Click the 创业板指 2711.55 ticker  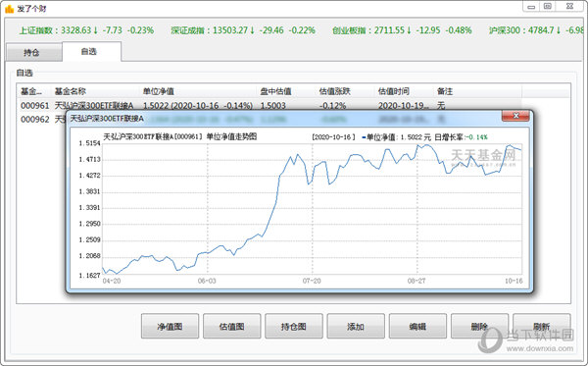click(402, 30)
